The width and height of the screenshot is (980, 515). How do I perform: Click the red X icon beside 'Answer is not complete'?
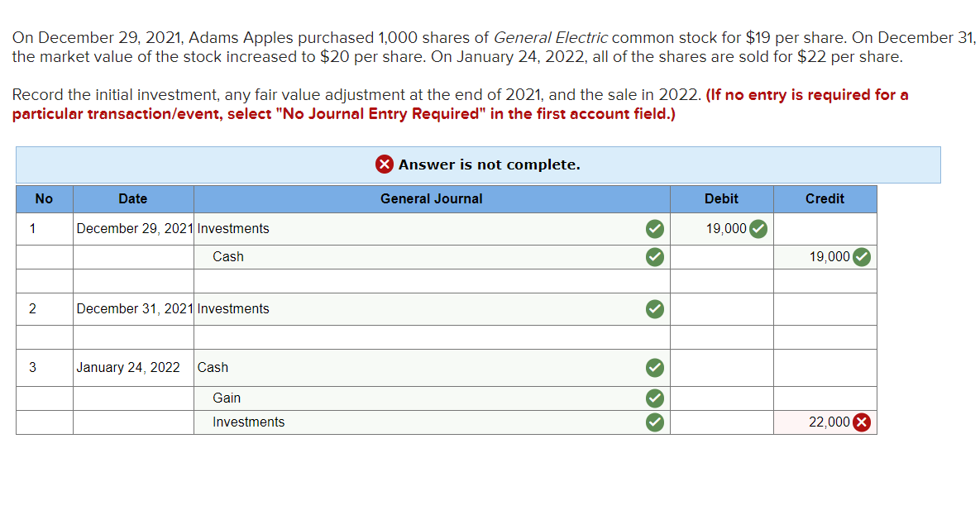384,165
